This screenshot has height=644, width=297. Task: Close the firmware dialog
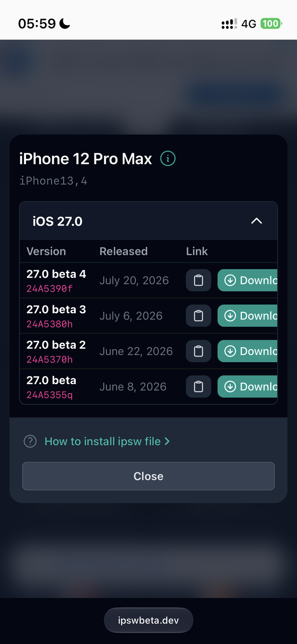tap(148, 476)
